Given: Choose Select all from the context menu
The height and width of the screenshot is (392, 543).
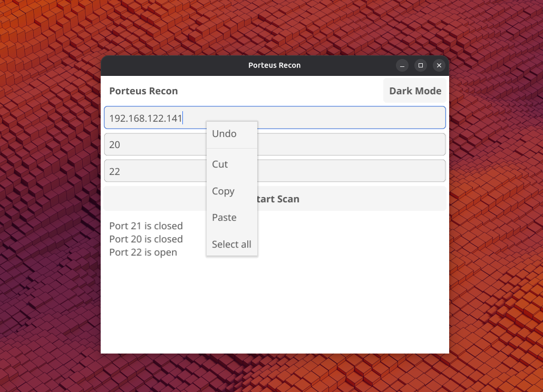Looking at the screenshot, I should click(231, 244).
